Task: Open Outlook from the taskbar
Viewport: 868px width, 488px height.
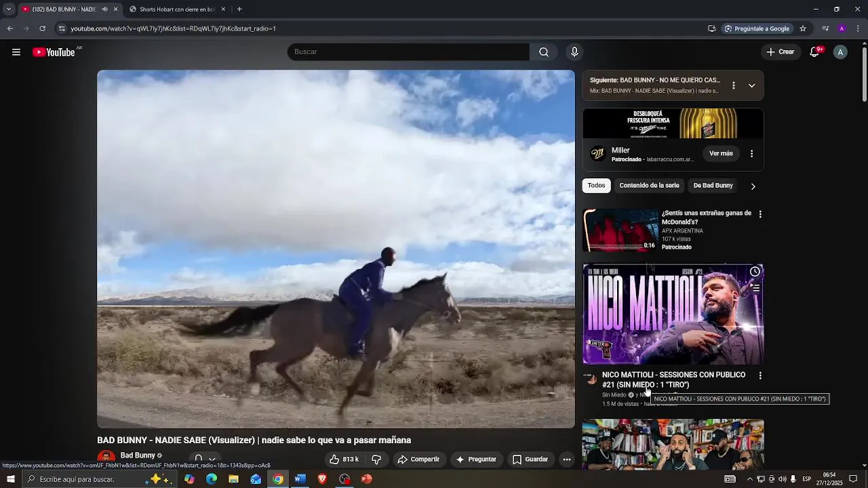Action: (256, 479)
